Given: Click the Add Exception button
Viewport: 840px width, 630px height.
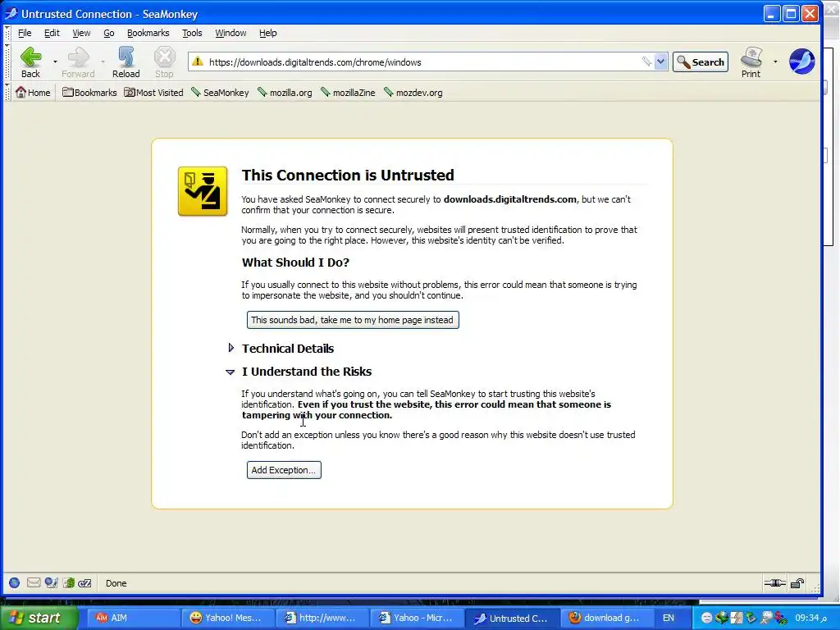Looking at the screenshot, I should pos(284,470).
